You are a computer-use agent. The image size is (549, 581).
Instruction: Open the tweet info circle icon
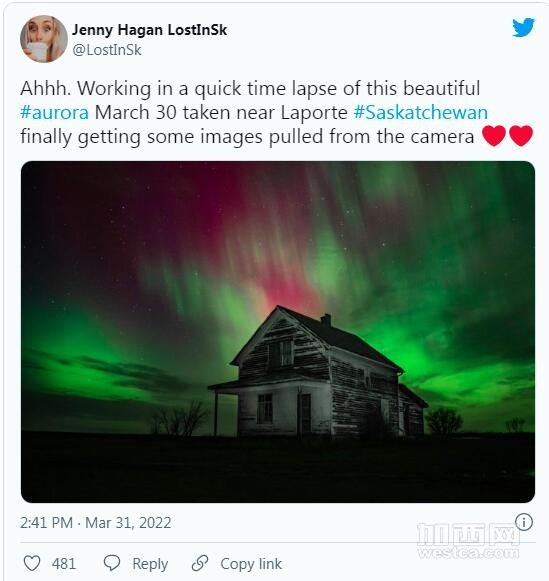[524, 522]
